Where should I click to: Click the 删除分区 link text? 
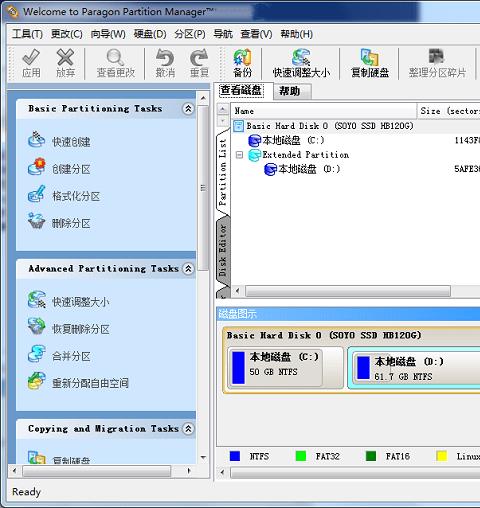tap(71, 223)
